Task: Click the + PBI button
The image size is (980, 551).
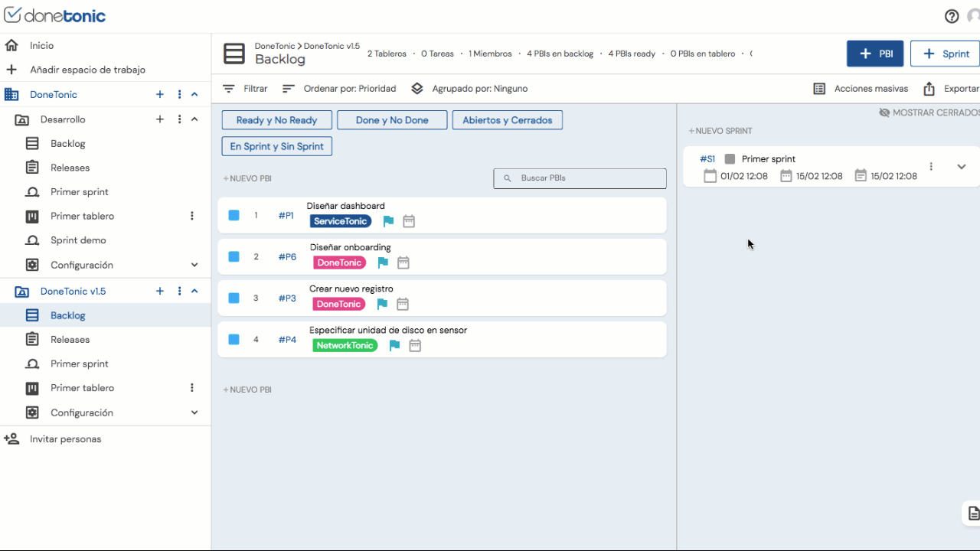Action: (875, 54)
